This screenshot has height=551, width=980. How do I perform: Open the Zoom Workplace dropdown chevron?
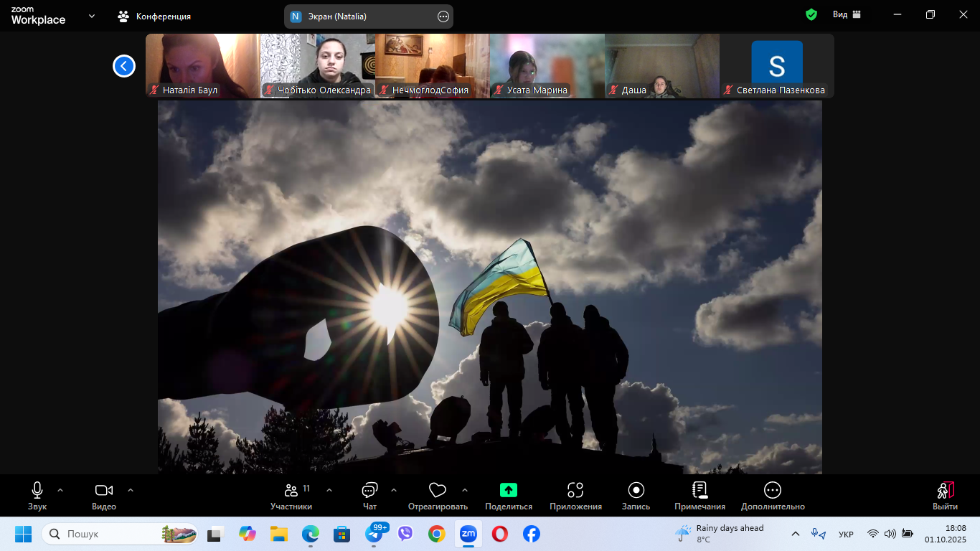92,16
